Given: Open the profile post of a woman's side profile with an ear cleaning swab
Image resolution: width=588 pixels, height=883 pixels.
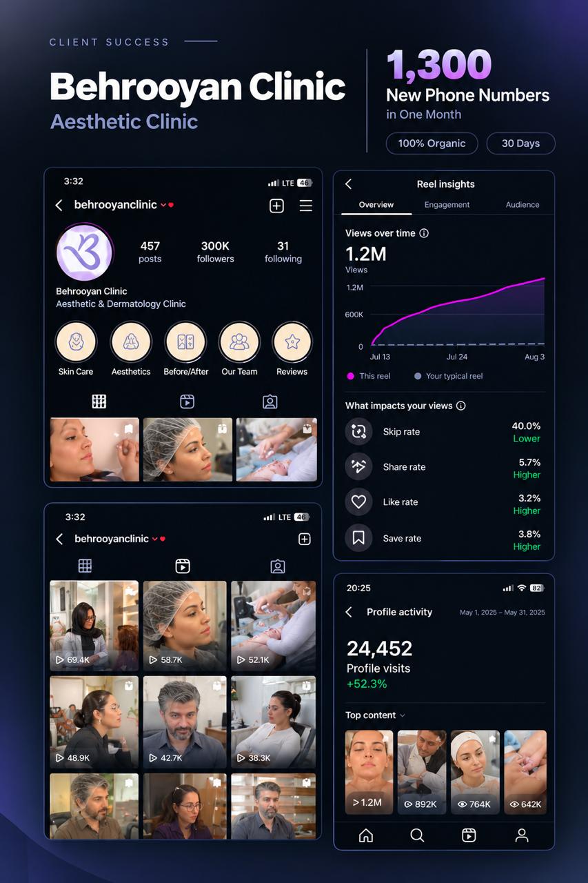Looking at the screenshot, I should tap(94, 450).
